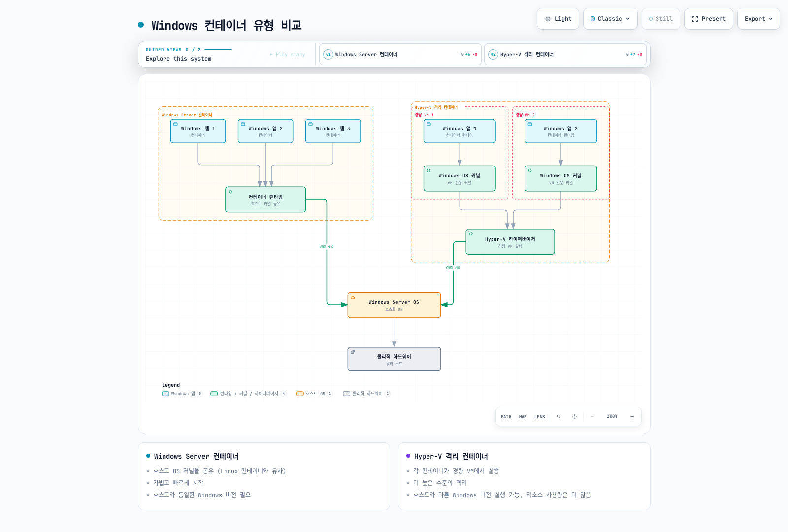
Task: Click the 커널 공유 edge label
Action: [327, 247]
